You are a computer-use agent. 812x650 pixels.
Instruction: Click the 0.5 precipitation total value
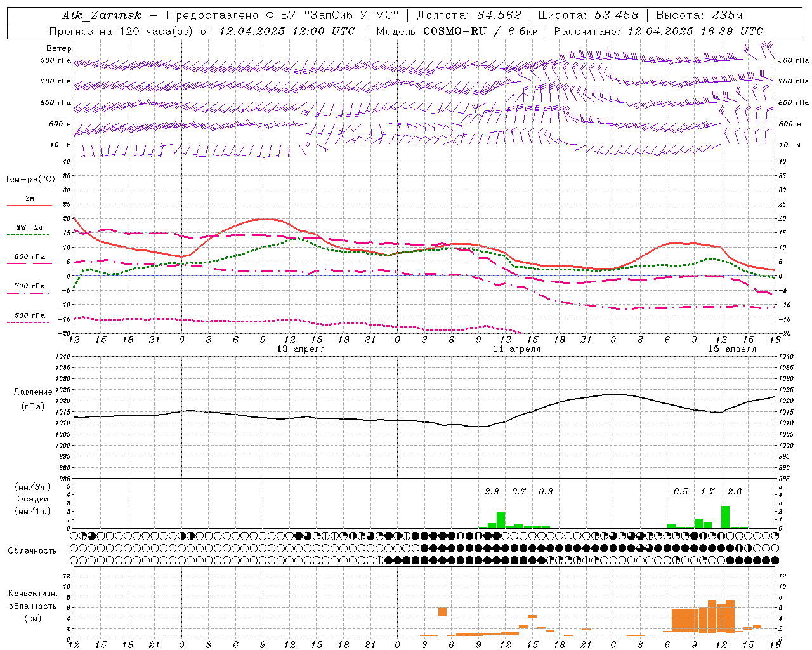click(x=681, y=491)
